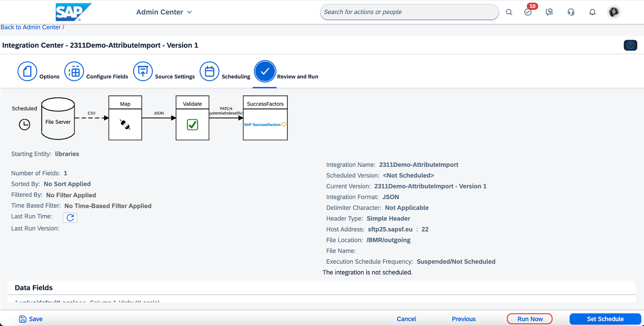The height and width of the screenshot is (326, 644).
Task: Click the Save button
Action: pyautogui.click(x=31, y=319)
